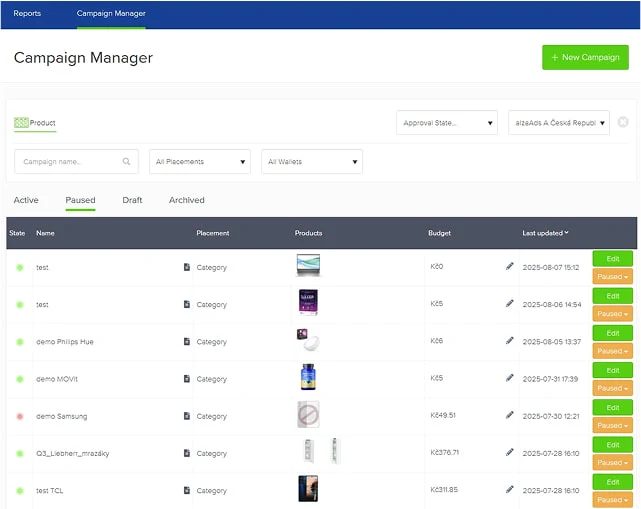Click the pencil icon beside Kč311.85 budget

510,489
